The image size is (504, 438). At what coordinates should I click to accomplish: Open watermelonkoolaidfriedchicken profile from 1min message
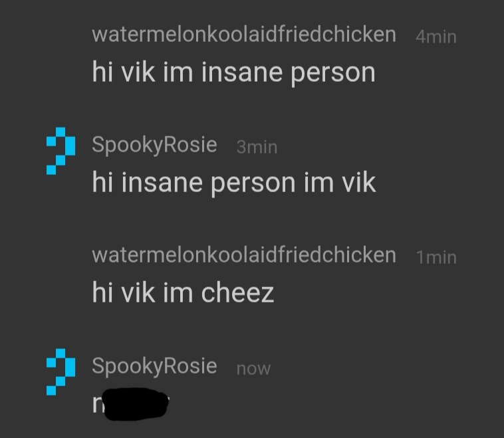point(244,255)
